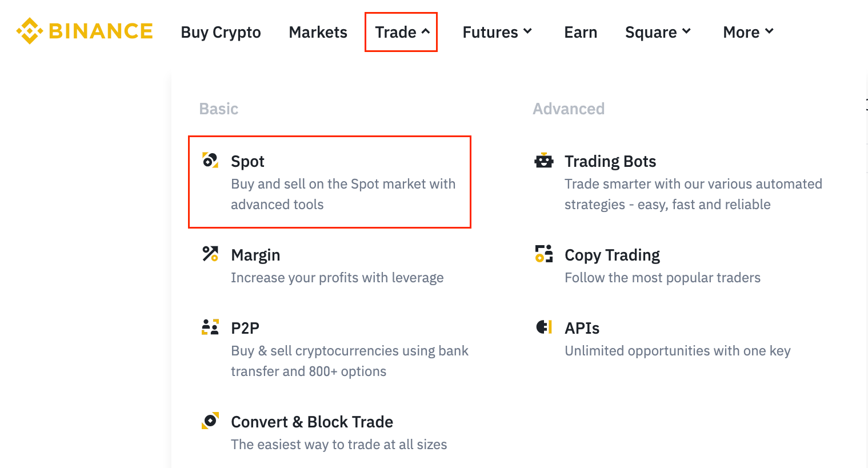Click the BINANCE wordmark text
868x468 pixels.
101,31
